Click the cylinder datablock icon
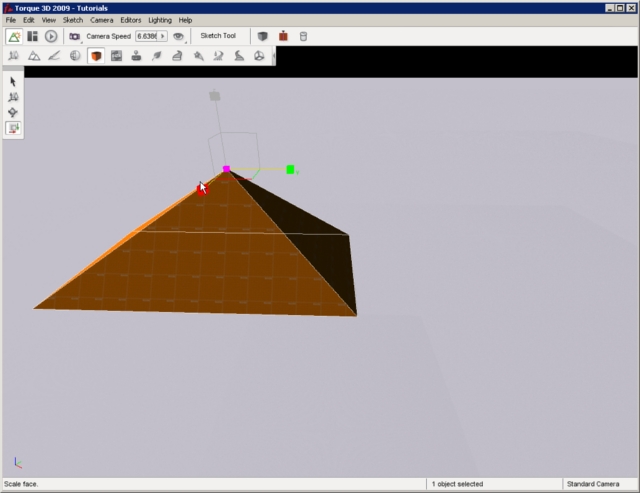The height and width of the screenshot is (493, 640). [x=304, y=36]
